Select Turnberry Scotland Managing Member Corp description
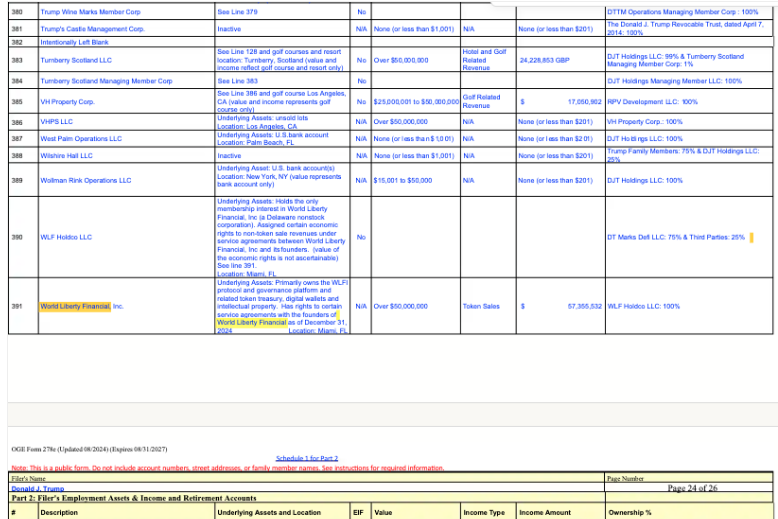778x519 pixels. click(x=106, y=81)
